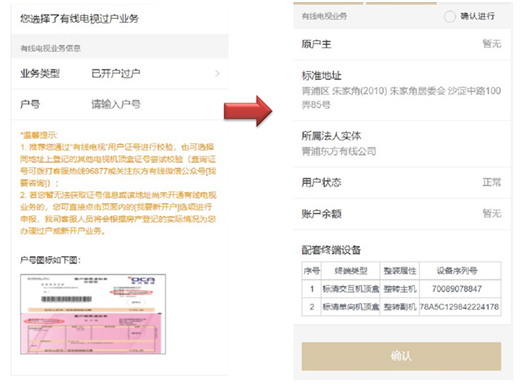Click the 有线电视业务信息 section header
Image resolution: width=524 pixels, height=384 pixels.
pyautogui.click(x=50, y=48)
